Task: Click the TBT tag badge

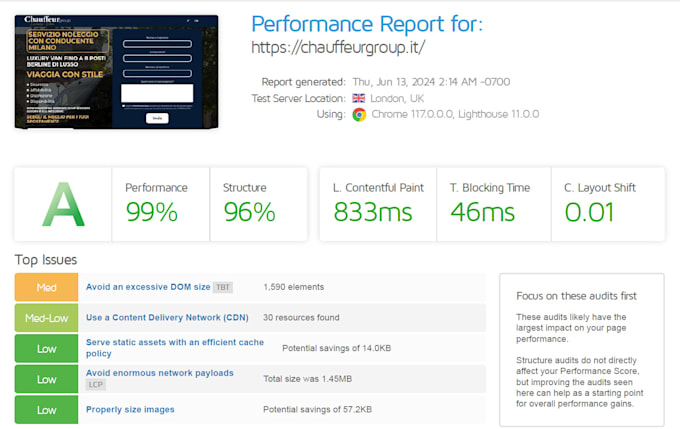Action: click(x=223, y=287)
